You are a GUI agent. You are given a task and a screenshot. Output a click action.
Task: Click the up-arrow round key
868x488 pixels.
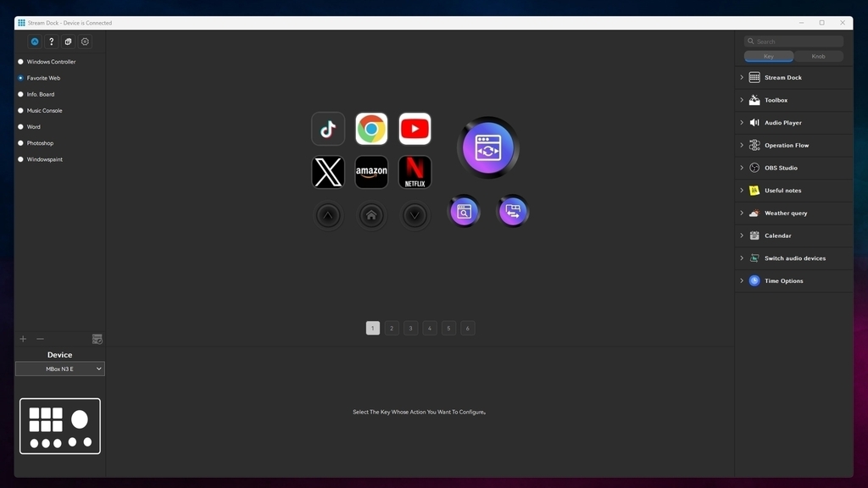click(x=328, y=215)
